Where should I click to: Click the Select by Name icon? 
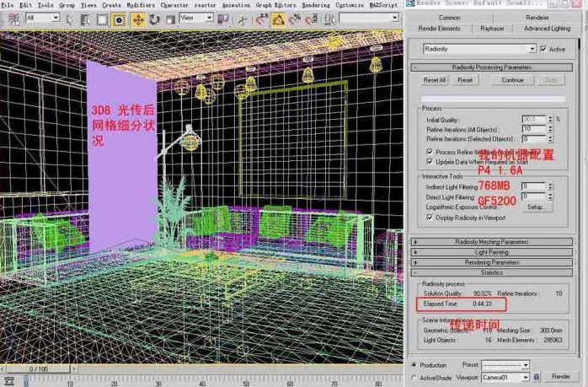click(x=86, y=18)
